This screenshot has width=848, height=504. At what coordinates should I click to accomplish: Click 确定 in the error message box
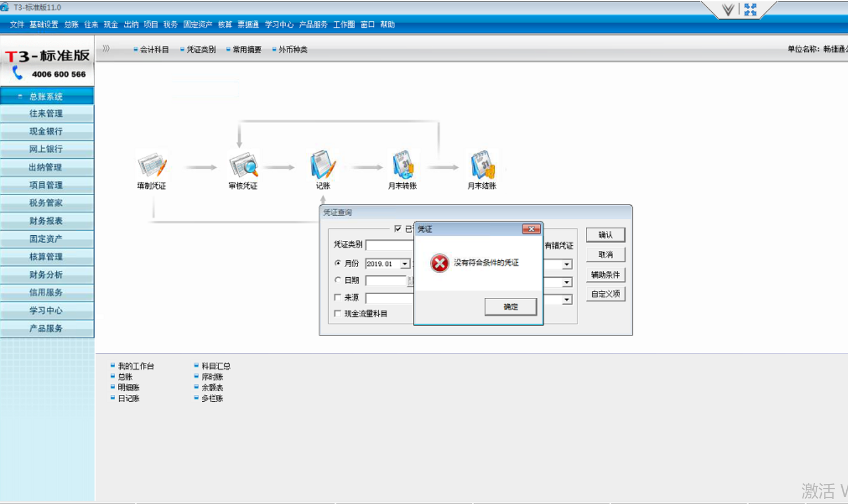point(510,307)
